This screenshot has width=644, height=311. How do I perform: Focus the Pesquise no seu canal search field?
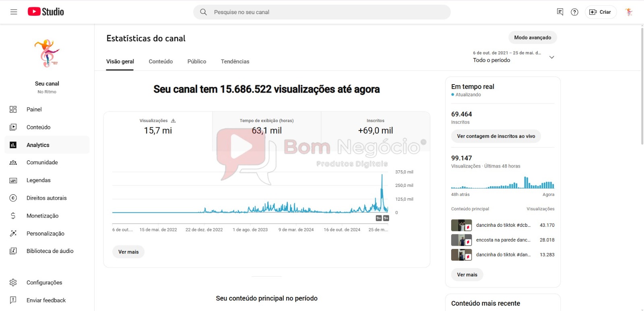322,12
